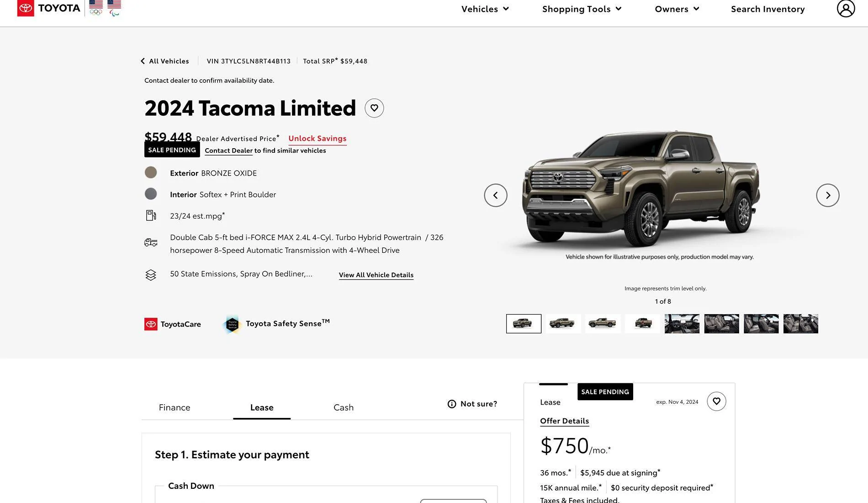
Task: Open the Shopping Tools dropdown
Action: pyautogui.click(x=582, y=9)
